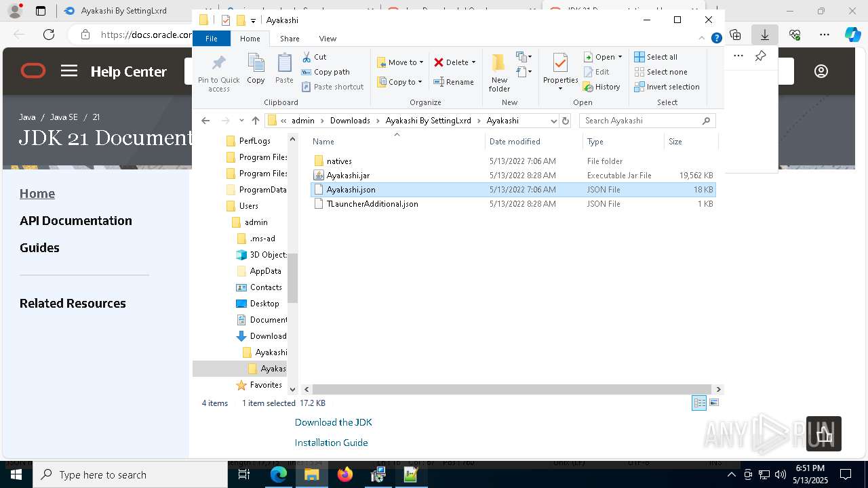This screenshot has height=488, width=868.
Task: Open the Open dropdown in the ribbon
Action: [603, 57]
